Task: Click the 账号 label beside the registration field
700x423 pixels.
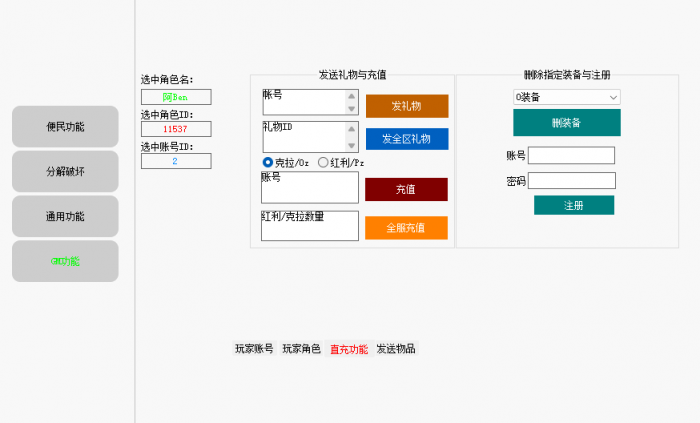Action: pyautogui.click(x=516, y=155)
